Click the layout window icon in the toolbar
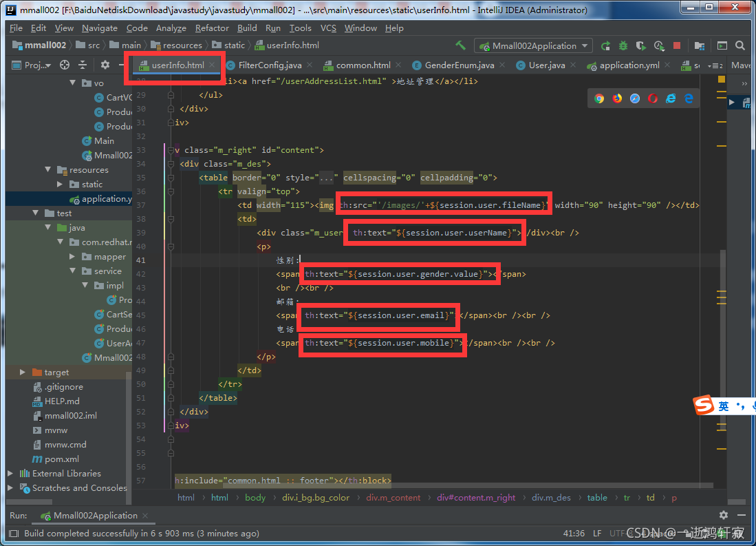 [x=722, y=46]
